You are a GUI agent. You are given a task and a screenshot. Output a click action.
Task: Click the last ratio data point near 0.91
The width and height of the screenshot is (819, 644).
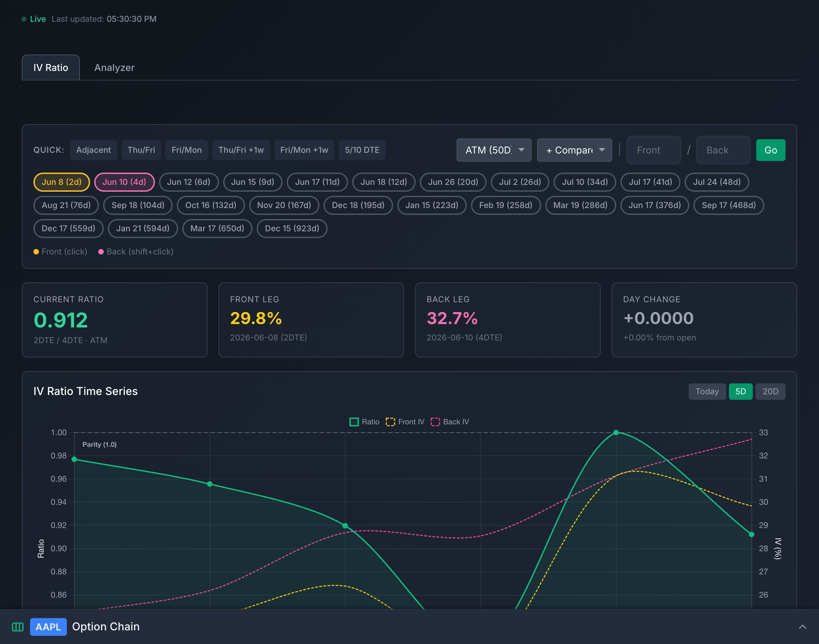pyautogui.click(x=751, y=534)
